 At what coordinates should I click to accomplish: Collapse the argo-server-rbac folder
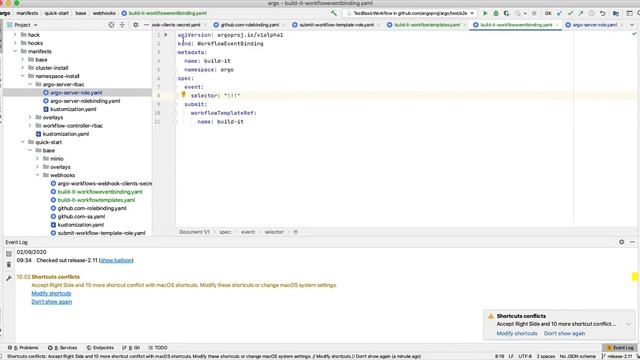pos(30,84)
